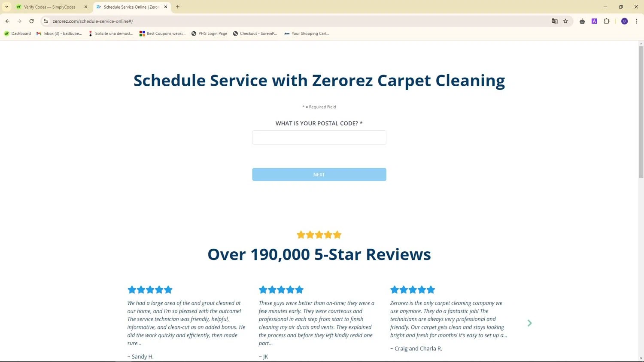
Task: Click the scrollbar down arrow
Action: [x=641, y=358]
